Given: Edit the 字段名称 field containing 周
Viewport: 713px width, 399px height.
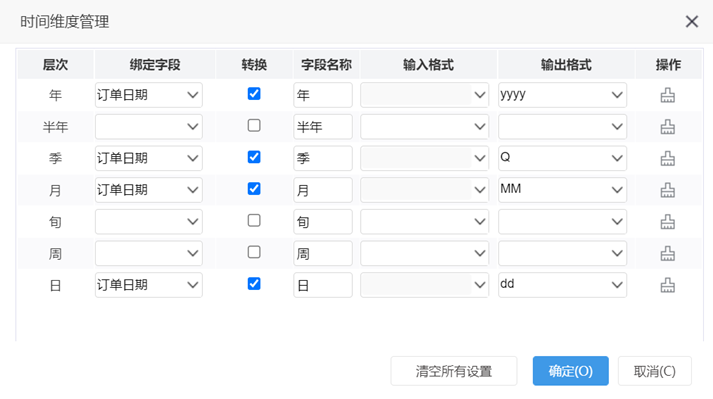Looking at the screenshot, I should [323, 253].
